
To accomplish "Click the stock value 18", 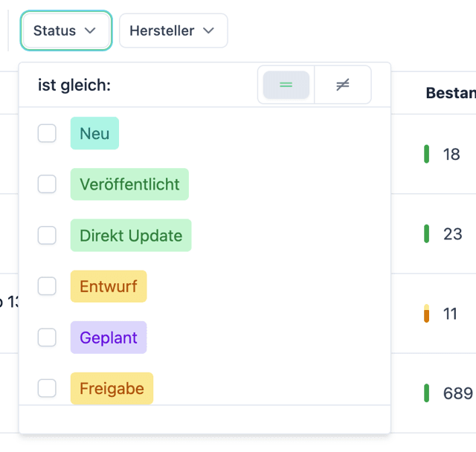I will coord(451,154).
